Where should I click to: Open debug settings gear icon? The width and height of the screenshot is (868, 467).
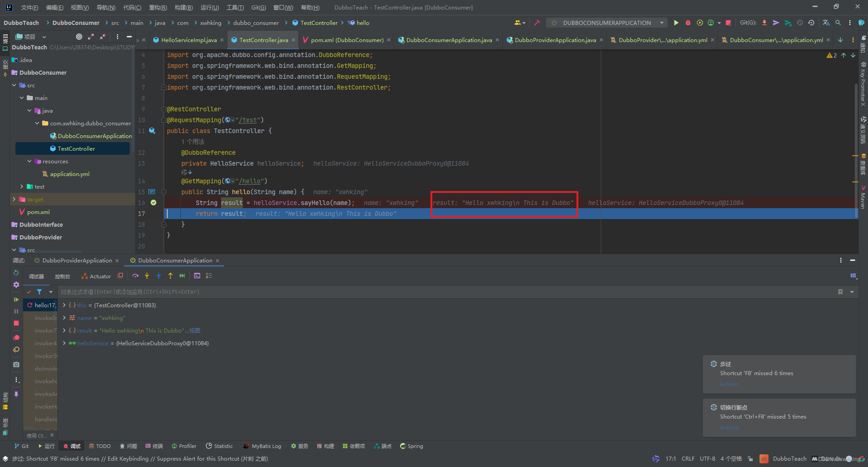pos(16,285)
